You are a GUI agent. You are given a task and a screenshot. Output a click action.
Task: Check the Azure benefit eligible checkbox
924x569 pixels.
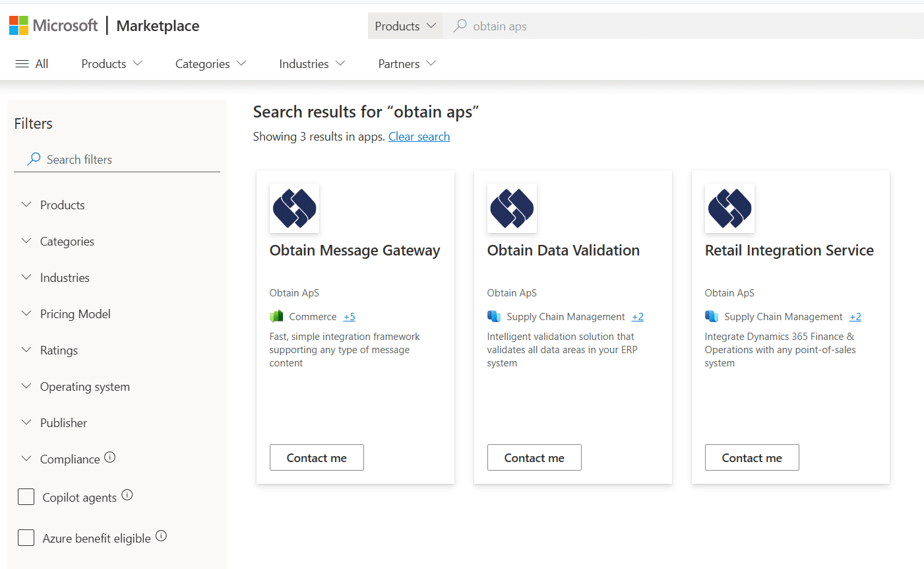pos(26,538)
